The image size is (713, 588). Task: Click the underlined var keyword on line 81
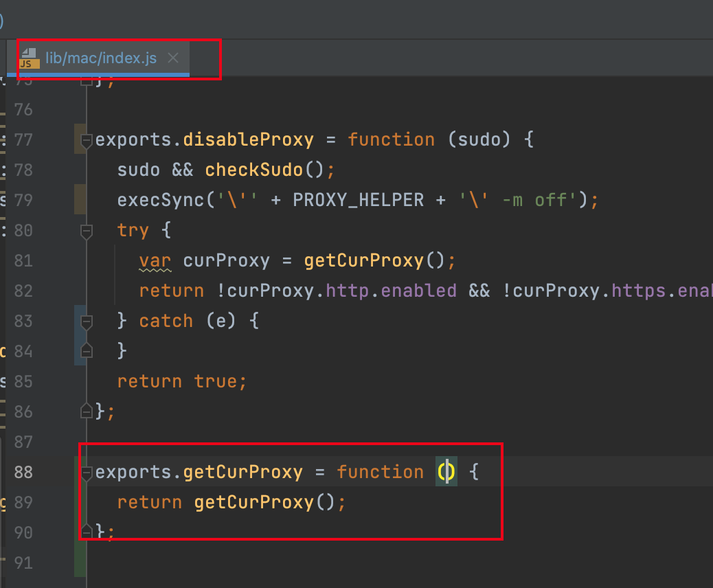click(155, 261)
